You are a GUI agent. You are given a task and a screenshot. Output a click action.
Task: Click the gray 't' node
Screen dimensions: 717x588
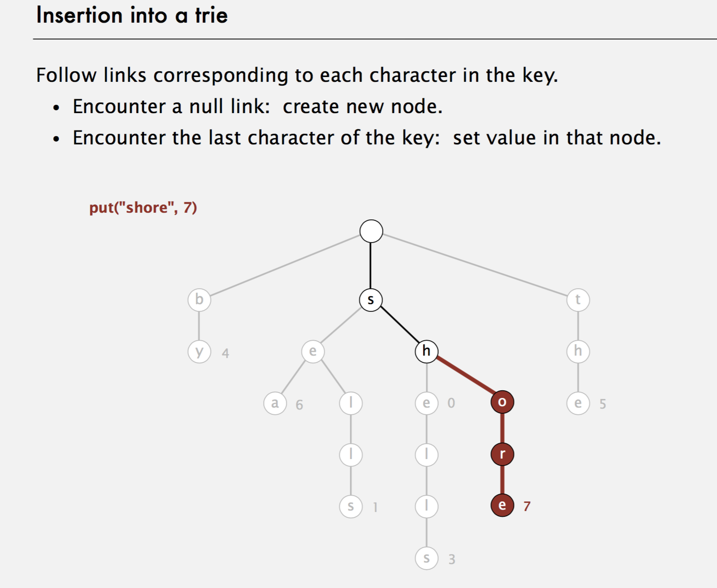(578, 300)
